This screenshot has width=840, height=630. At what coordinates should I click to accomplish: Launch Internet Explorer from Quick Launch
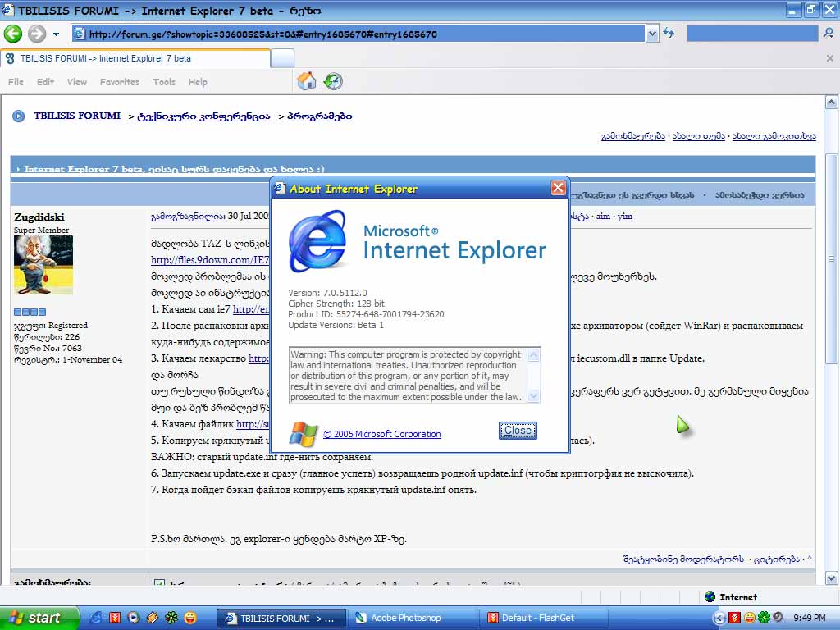point(97,618)
